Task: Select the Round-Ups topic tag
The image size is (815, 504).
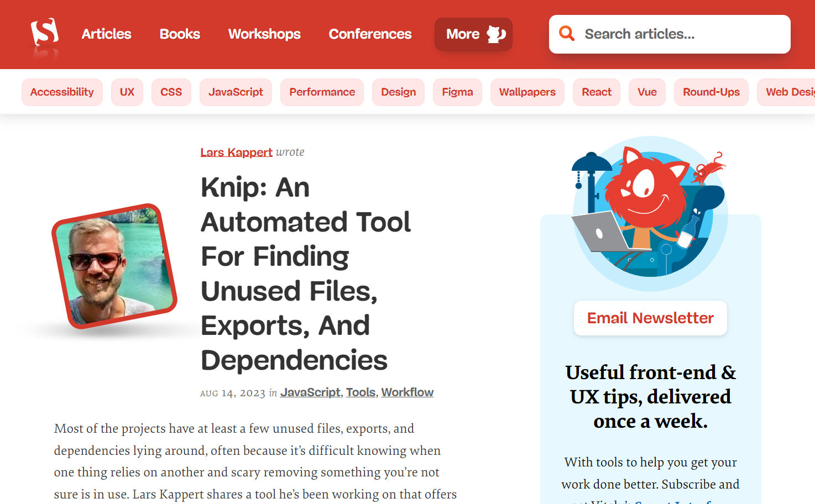Action: (x=711, y=92)
